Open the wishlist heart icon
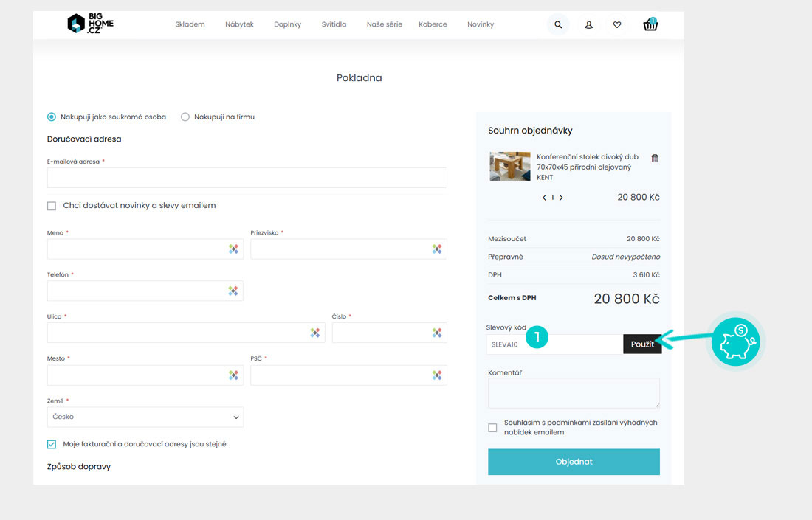 [x=617, y=25]
